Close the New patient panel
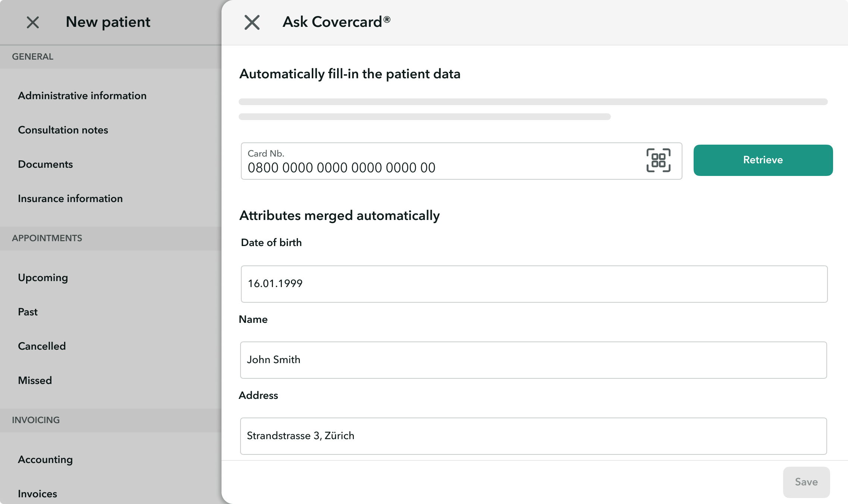Image resolution: width=848 pixels, height=504 pixels. click(x=33, y=22)
